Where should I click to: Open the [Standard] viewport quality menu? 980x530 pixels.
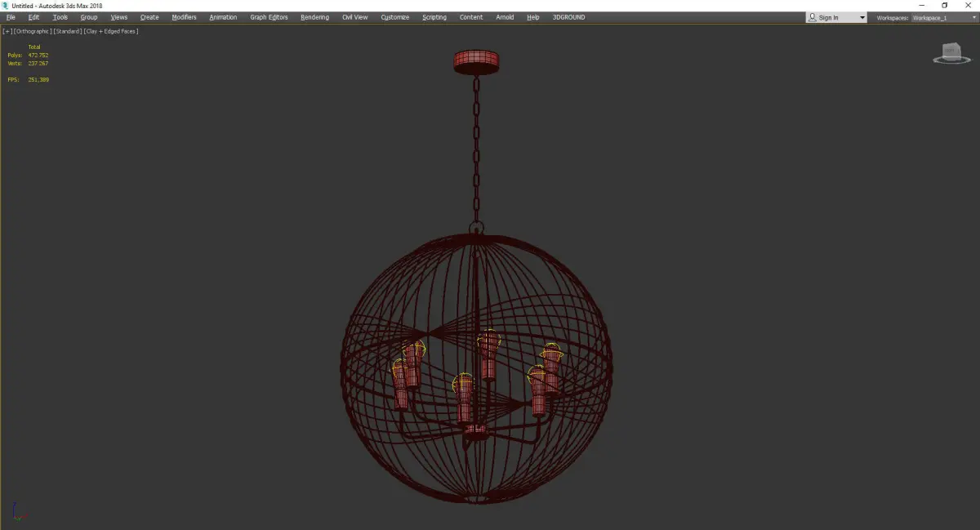[x=68, y=31]
